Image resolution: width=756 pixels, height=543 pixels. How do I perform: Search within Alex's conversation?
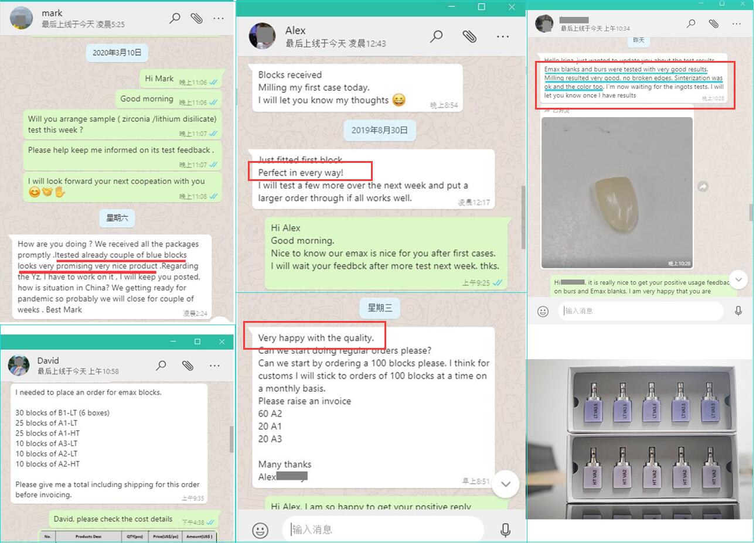tap(437, 36)
